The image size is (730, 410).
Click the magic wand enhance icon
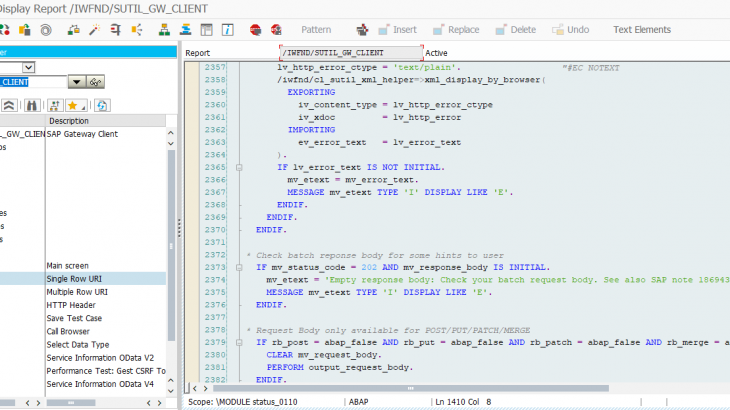coord(95,30)
